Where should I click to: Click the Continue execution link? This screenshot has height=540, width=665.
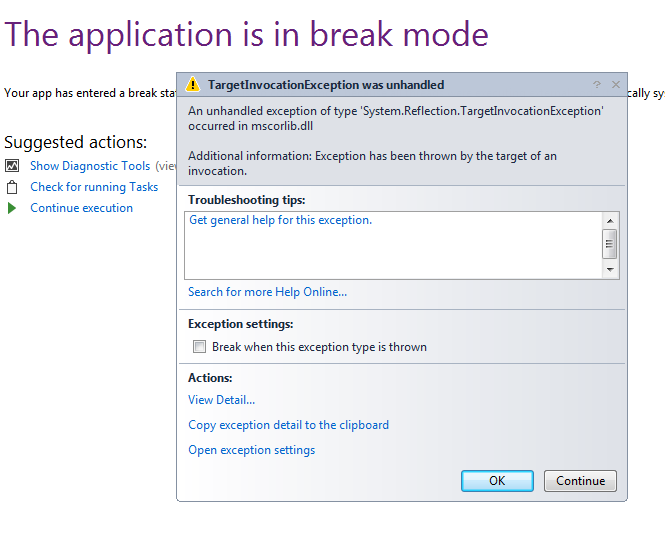point(81,208)
